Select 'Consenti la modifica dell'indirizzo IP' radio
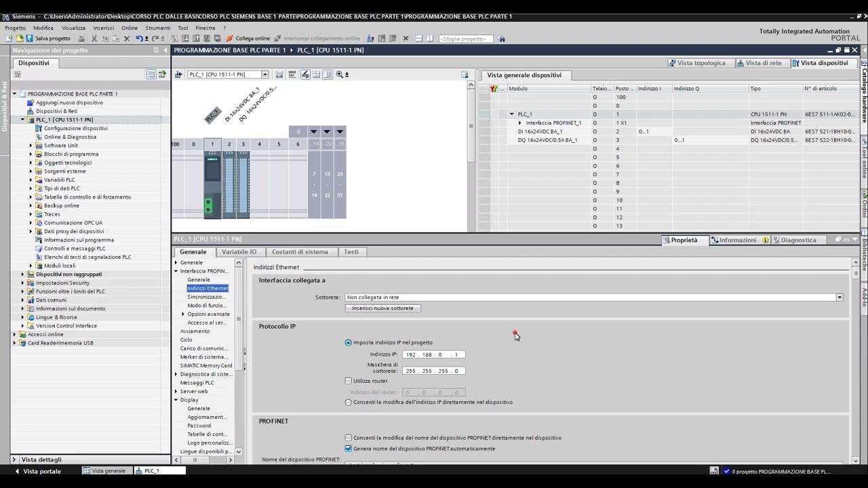Screen dimensions: 868x488 point(349,403)
